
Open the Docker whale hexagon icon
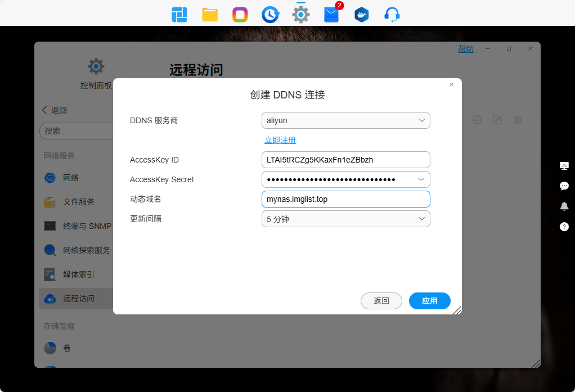pyautogui.click(x=362, y=15)
